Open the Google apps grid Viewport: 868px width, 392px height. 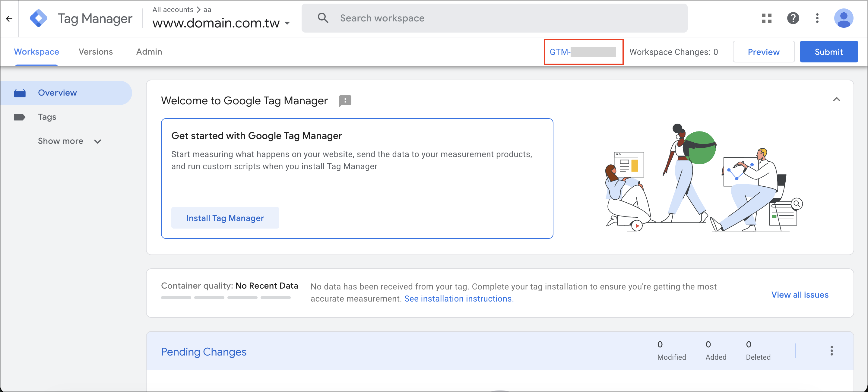click(x=766, y=18)
